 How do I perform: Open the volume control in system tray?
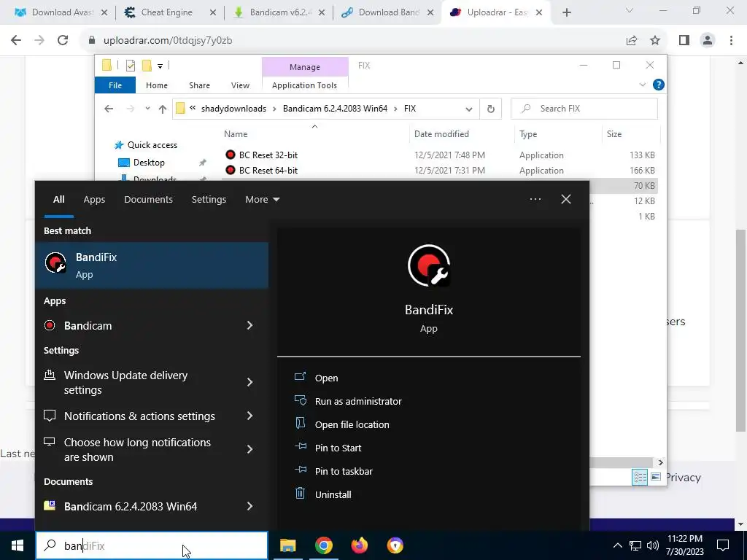coord(653,545)
